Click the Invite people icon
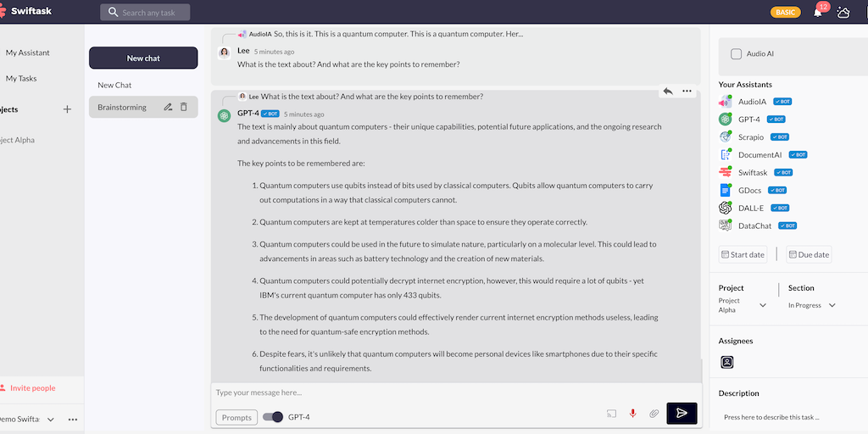 click(x=3, y=388)
